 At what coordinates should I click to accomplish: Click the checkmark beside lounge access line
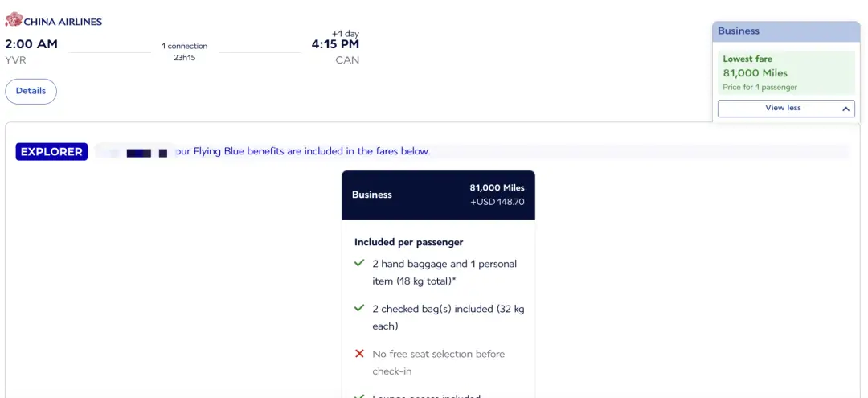click(x=359, y=395)
